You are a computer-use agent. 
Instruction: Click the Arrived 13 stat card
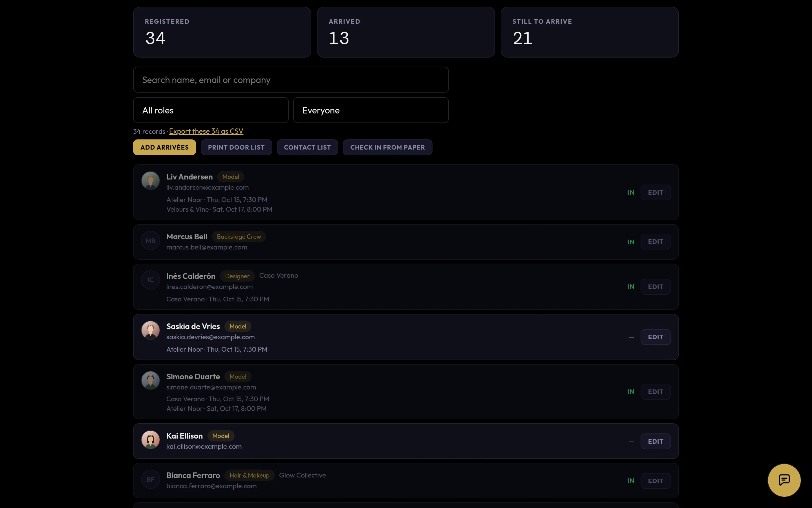(x=406, y=32)
